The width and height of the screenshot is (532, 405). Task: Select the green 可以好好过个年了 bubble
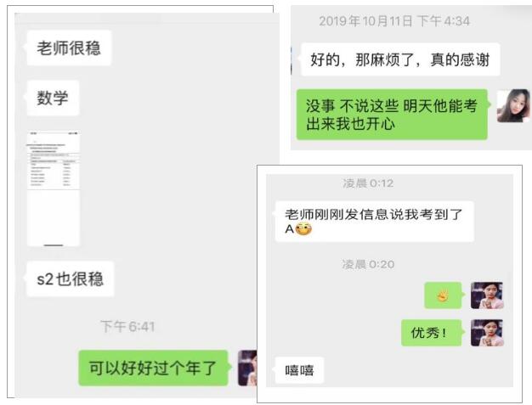tap(153, 368)
